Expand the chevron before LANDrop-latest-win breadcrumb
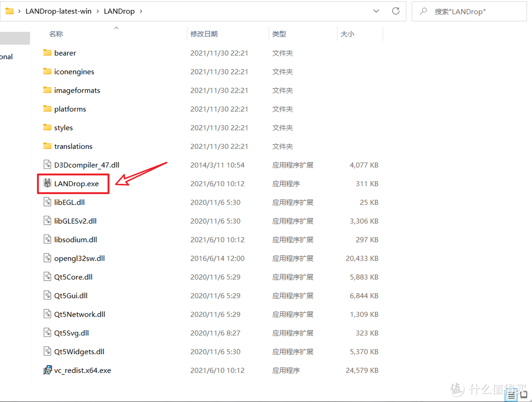532x402 pixels. (19, 11)
